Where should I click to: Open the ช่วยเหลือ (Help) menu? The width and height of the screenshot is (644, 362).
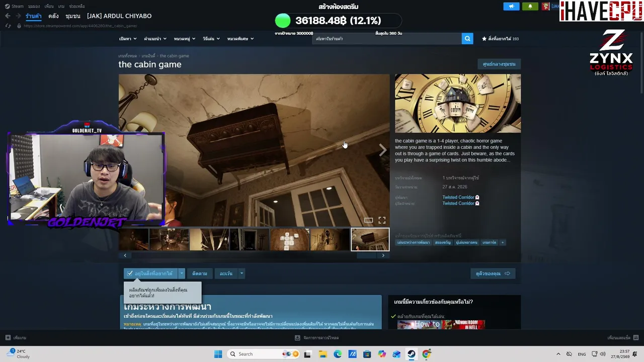point(77,6)
